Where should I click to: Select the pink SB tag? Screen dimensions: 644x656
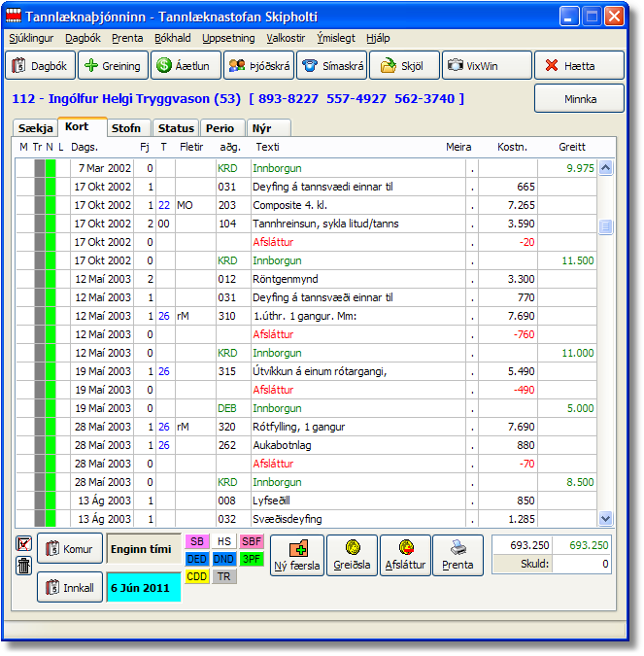(x=197, y=541)
